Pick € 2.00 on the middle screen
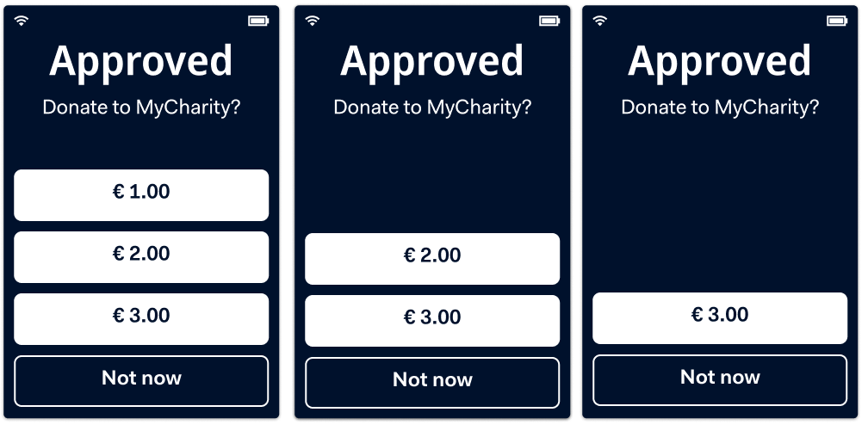Screen dimensions: 868x437 tap(432, 259)
